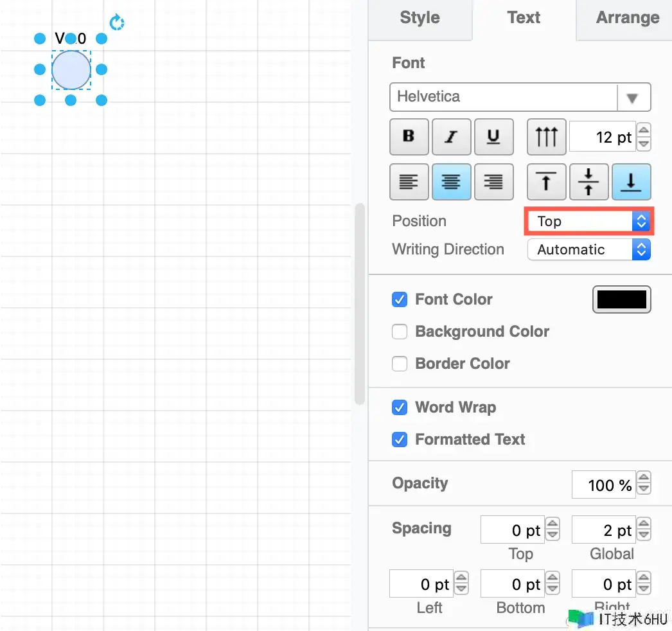The width and height of the screenshot is (672, 631).
Task: Open the black font color swatch
Action: pyautogui.click(x=621, y=299)
